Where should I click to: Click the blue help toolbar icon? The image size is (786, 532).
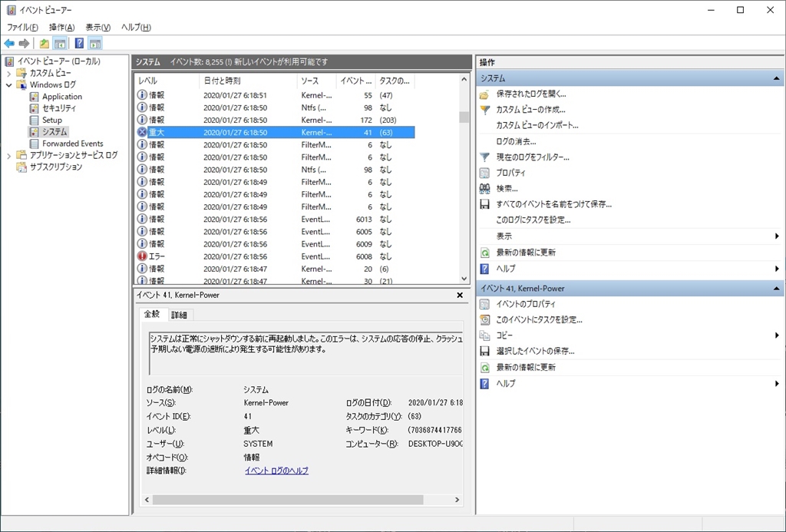tap(79, 43)
